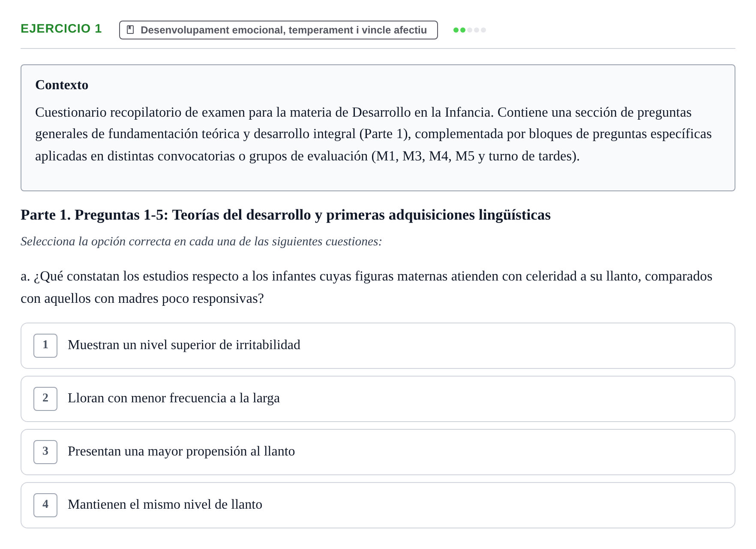The image size is (756, 549).
Task: Click the instruction Selecciona la opción correcta
Action: pyautogui.click(x=201, y=241)
